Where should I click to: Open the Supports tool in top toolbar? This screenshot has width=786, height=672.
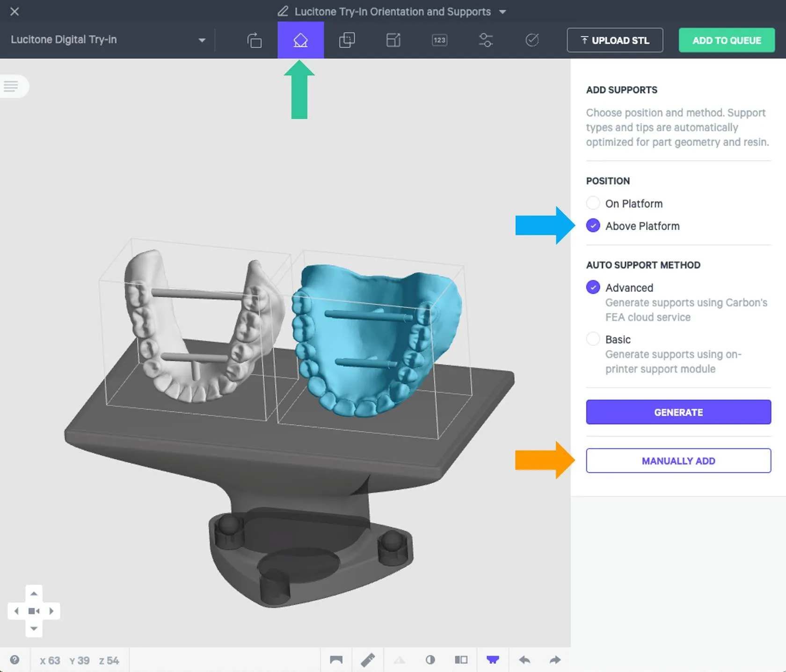click(300, 40)
